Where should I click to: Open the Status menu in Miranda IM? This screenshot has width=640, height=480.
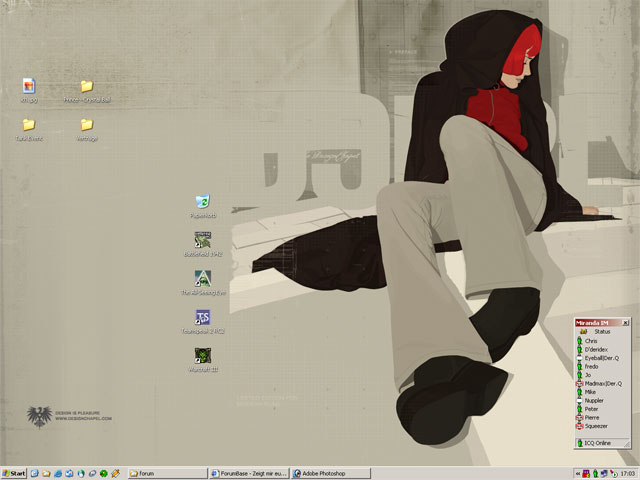tap(602, 331)
